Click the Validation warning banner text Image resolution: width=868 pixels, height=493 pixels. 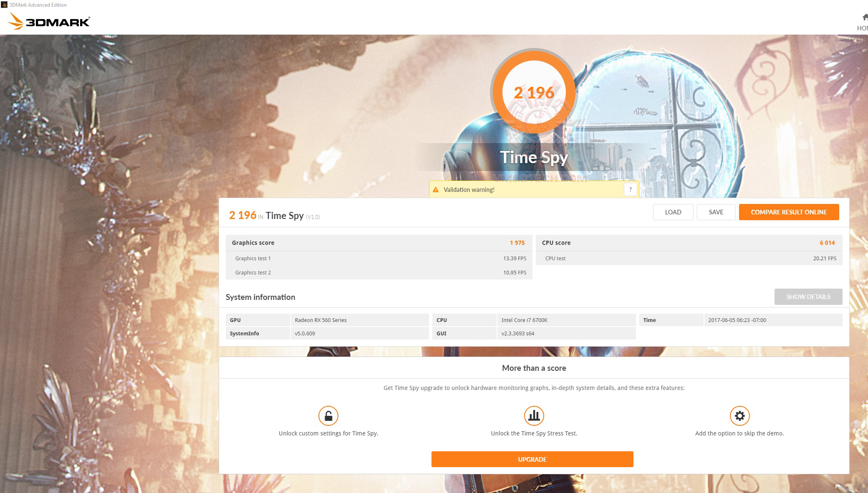click(469, 190)
